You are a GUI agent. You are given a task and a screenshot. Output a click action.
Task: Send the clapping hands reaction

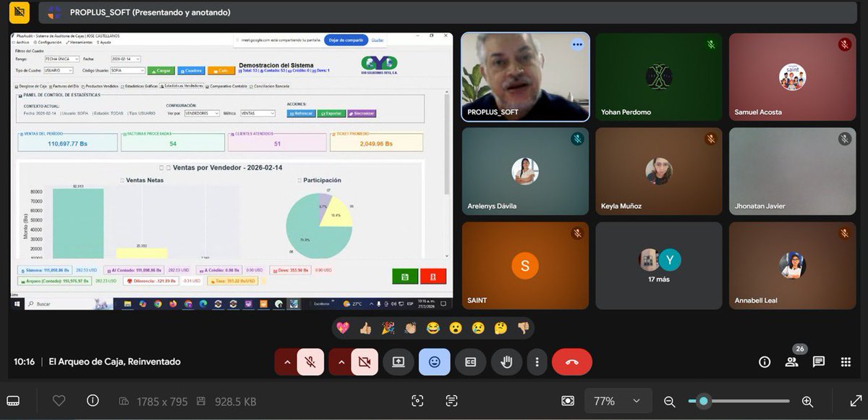point(410,328)
